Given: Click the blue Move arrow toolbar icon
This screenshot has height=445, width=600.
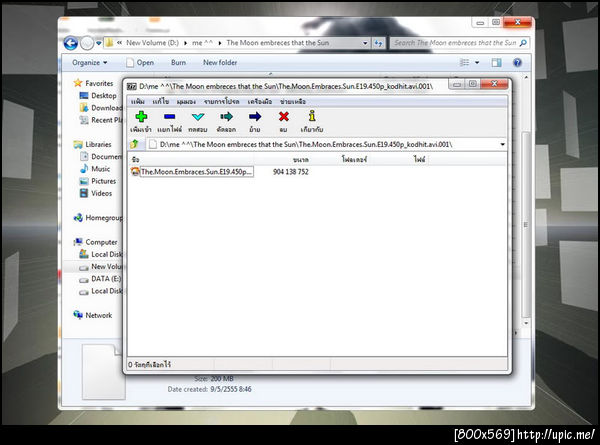Looking at the screenshot, I should [x=255, y=117].
